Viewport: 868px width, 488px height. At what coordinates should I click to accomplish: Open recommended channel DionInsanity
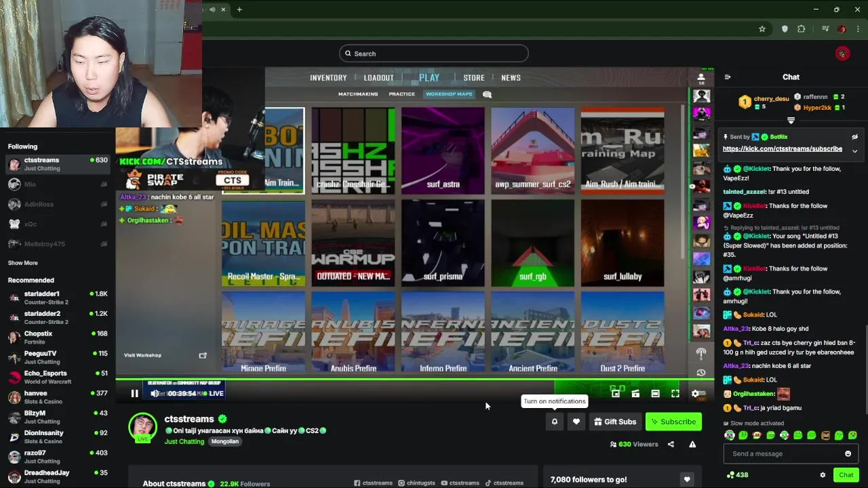(x=58, y=436)
